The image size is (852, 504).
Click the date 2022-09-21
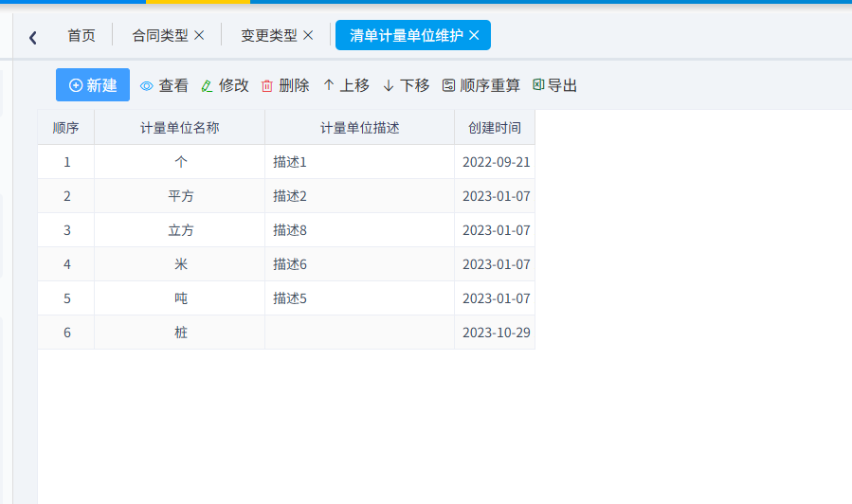pos(496,162)
